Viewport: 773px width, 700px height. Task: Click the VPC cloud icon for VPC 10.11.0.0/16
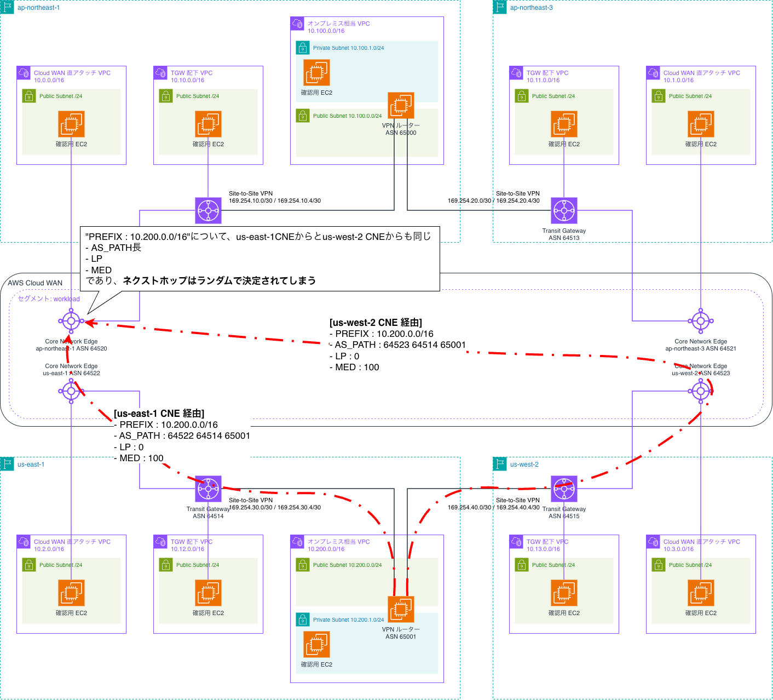tap(516, 73)
